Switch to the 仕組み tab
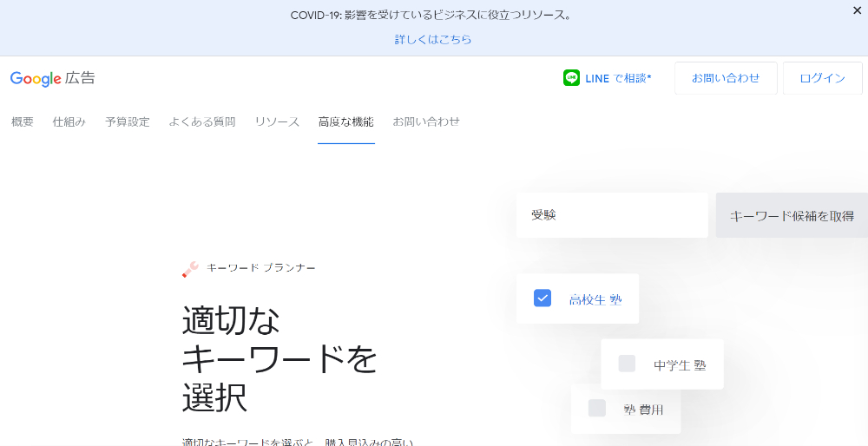This screenshot has width=868, height=446. tap(69, 121)
